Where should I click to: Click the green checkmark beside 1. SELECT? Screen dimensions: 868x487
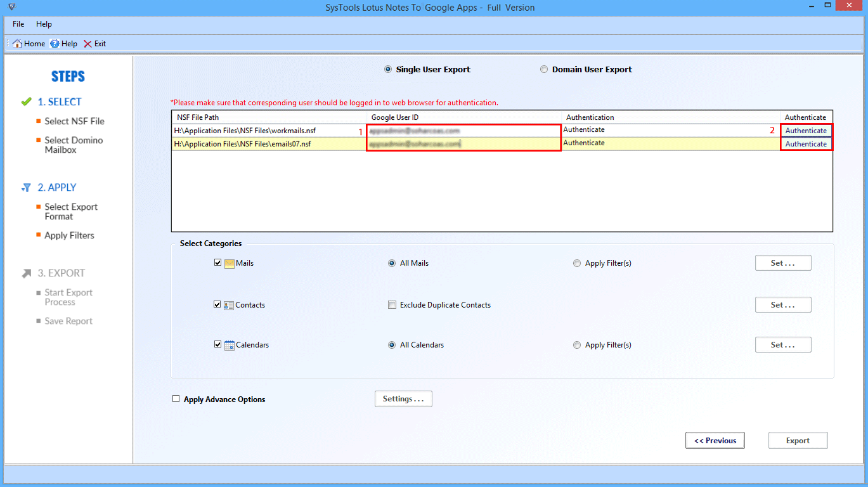click(26, 101)
